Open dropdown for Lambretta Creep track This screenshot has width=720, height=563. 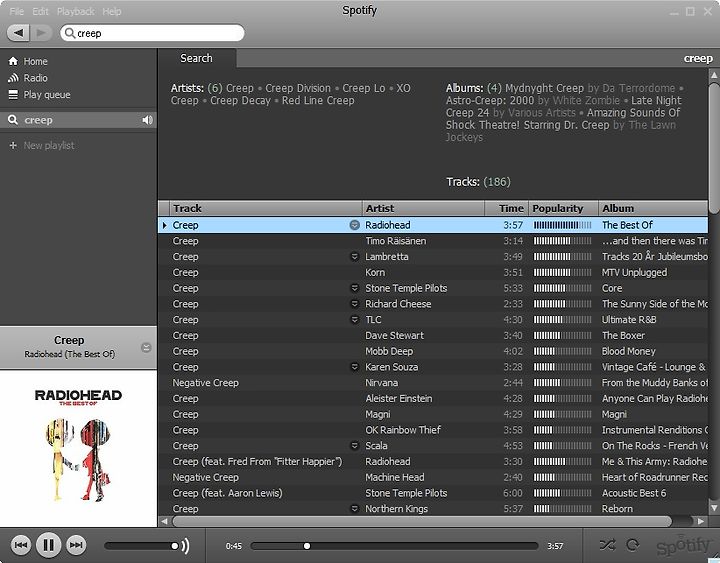354,257
